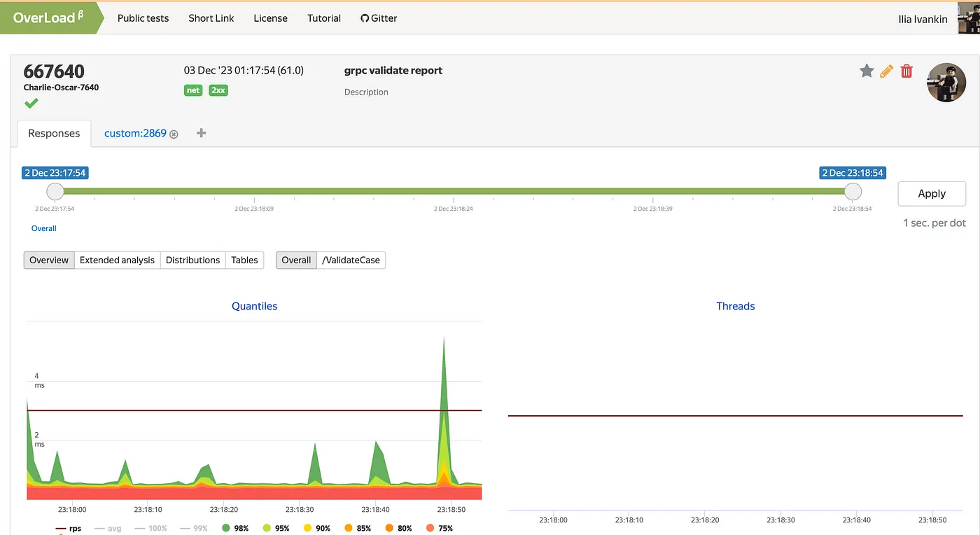This screenshot has width=980, height=535.
Task: Open test author's avatar picture
Action: [x=946, y=83]
